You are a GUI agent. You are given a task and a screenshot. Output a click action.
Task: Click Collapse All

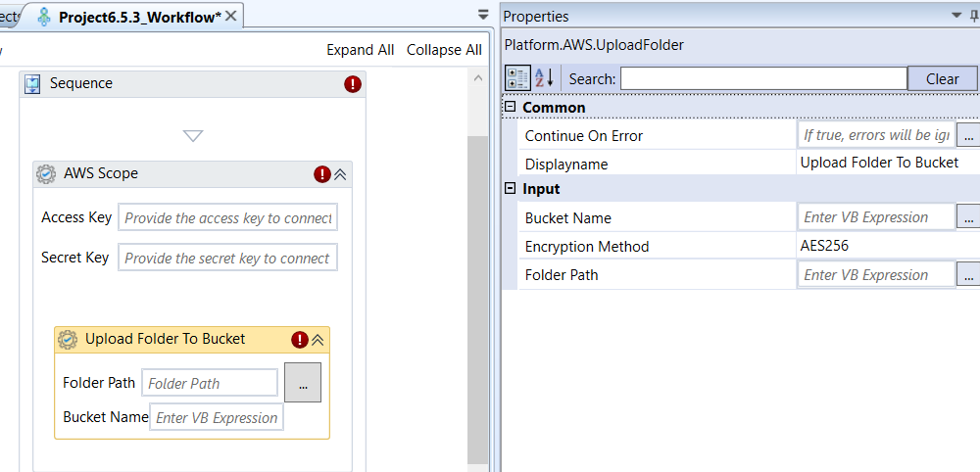pyautogui.click(x=444, y=50)
